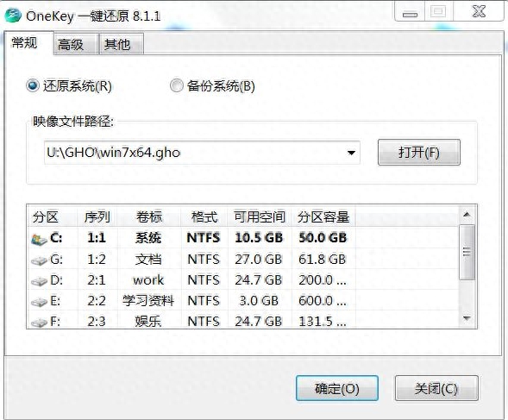The image size is (508, 420).
Task: Click the 关闭(C) button
Action: coord(436,388)
